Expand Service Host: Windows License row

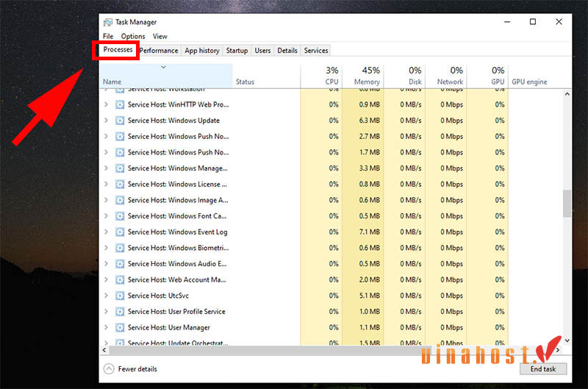(x=106, y=184)
